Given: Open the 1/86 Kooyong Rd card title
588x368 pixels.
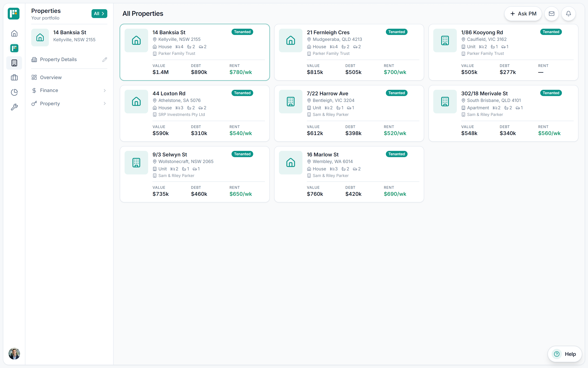Looking at the screenshot, I should 482,32.
